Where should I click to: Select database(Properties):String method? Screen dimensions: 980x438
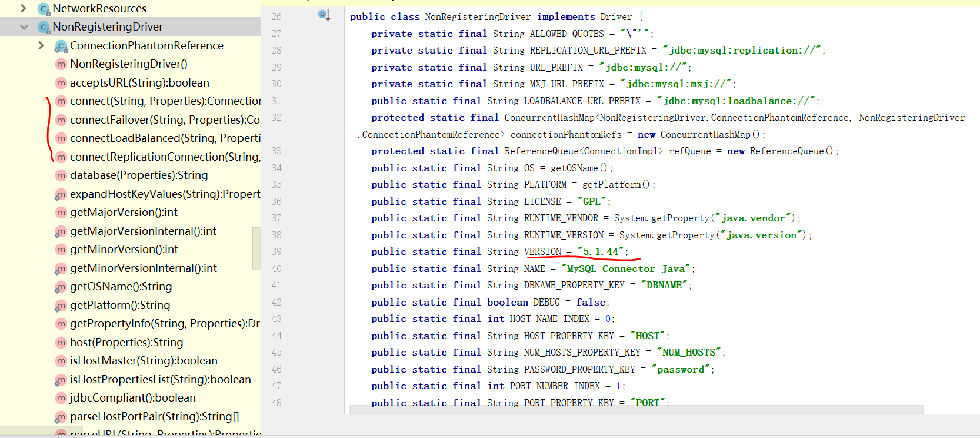(139, 175)
